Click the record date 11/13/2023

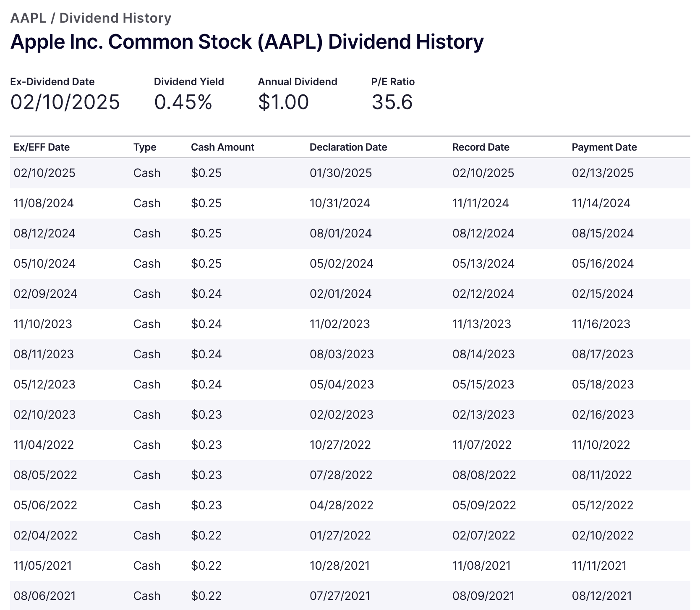click(482, 324)
